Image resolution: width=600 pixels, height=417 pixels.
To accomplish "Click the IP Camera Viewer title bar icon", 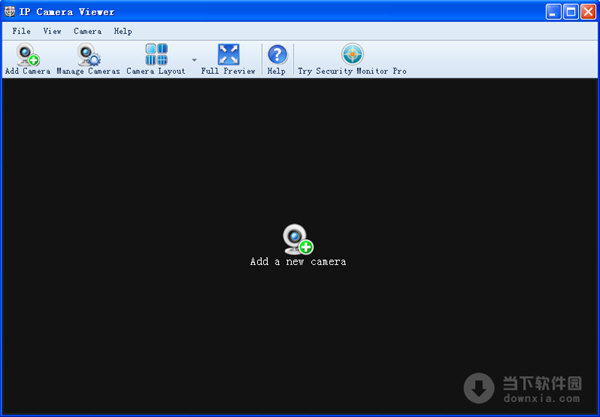I will pyautogui.click(x=10, y=11).
